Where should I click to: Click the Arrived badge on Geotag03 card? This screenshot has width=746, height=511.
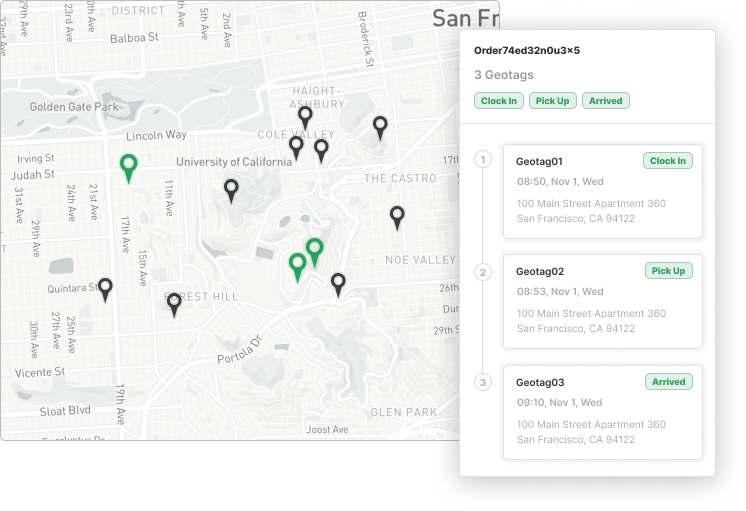669,382
